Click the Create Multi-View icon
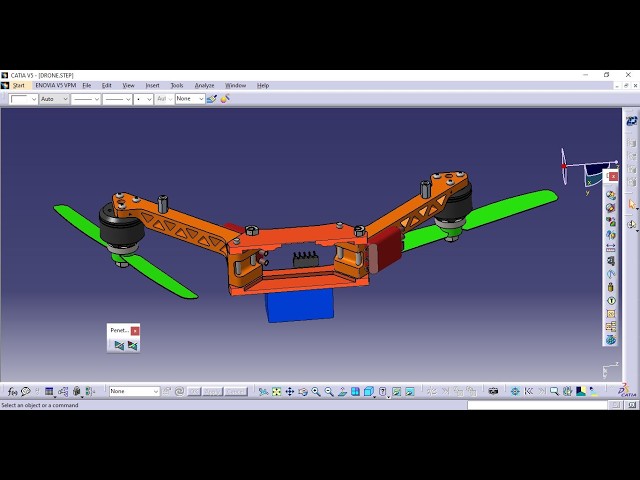This screenshot has height=480, width=640. [356, 391]
